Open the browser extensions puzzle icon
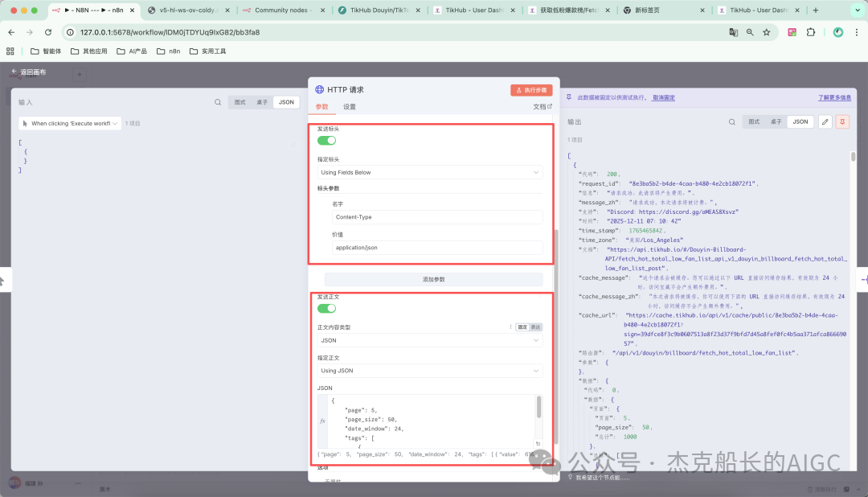868x497 pixels. [810, 32]
